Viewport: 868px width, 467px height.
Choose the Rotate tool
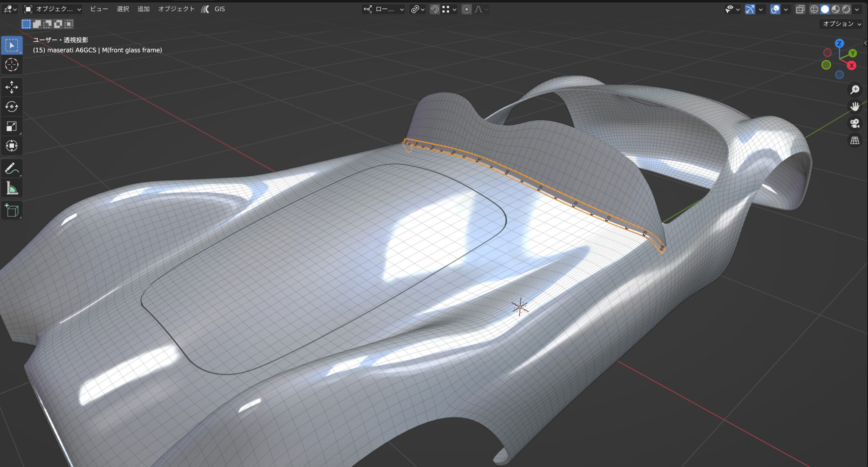click(x=12, y=107)
